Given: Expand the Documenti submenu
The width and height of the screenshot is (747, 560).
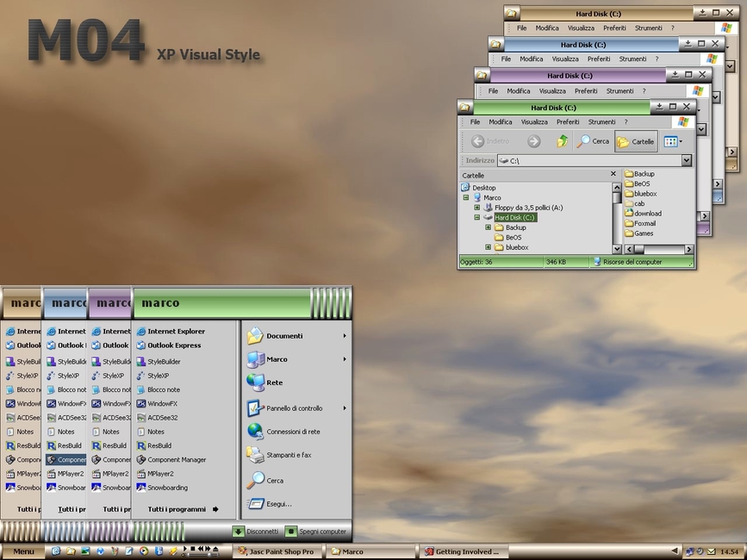Looking at the screenshot, I should [x=345, y=336].
